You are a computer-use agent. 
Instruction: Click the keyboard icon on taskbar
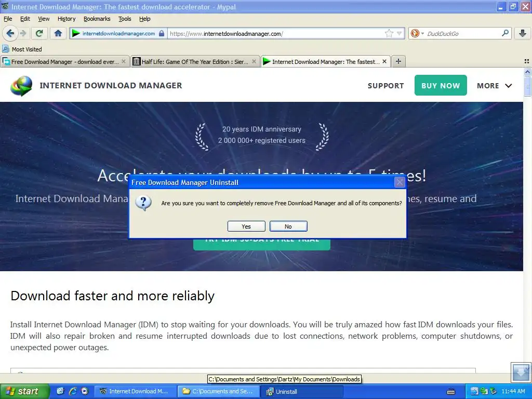(451, 392)
